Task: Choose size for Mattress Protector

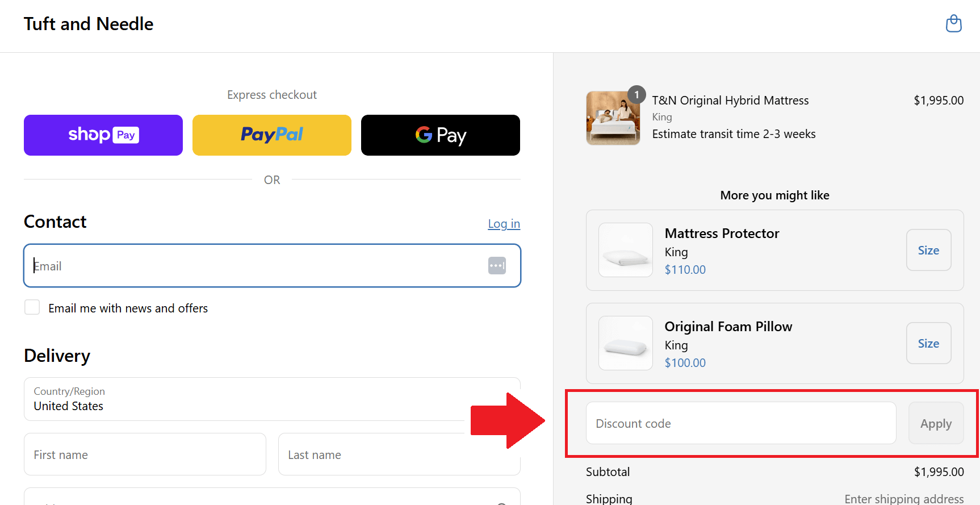Action: pos(928,250)
